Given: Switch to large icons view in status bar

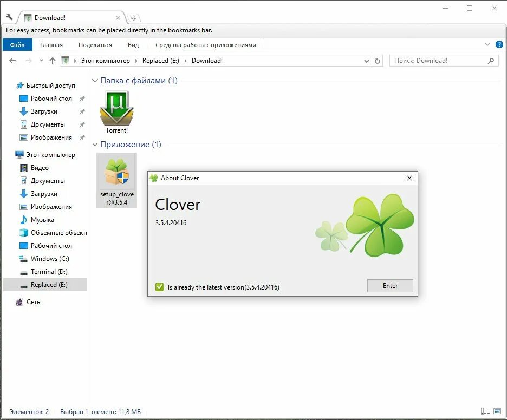Looking at the screenshot, I should coord(497,411).
